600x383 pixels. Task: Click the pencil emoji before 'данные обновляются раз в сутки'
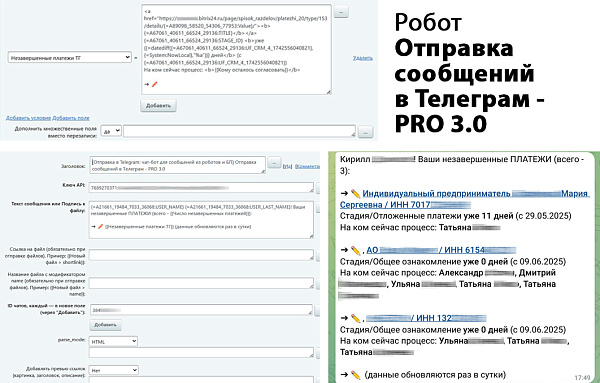[x=355, y=375]
